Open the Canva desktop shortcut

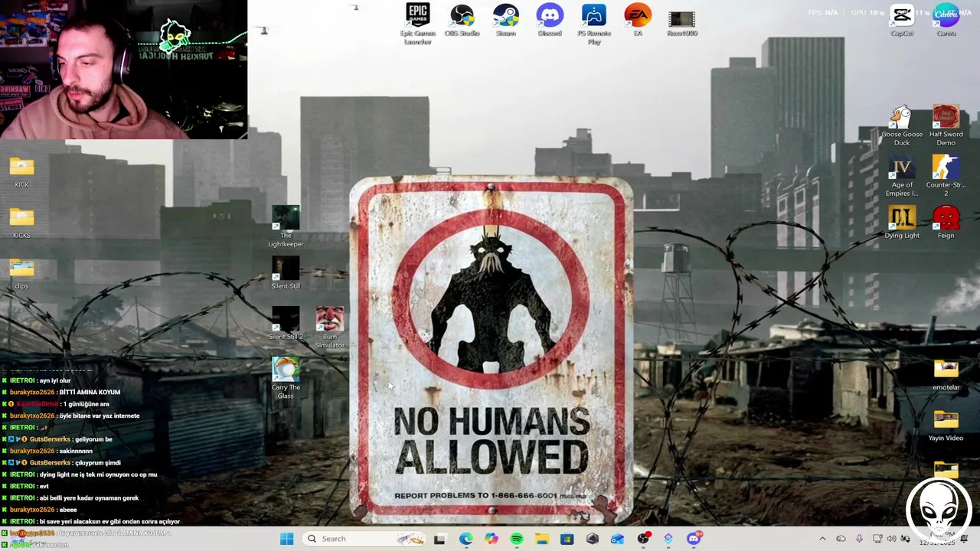946,21
